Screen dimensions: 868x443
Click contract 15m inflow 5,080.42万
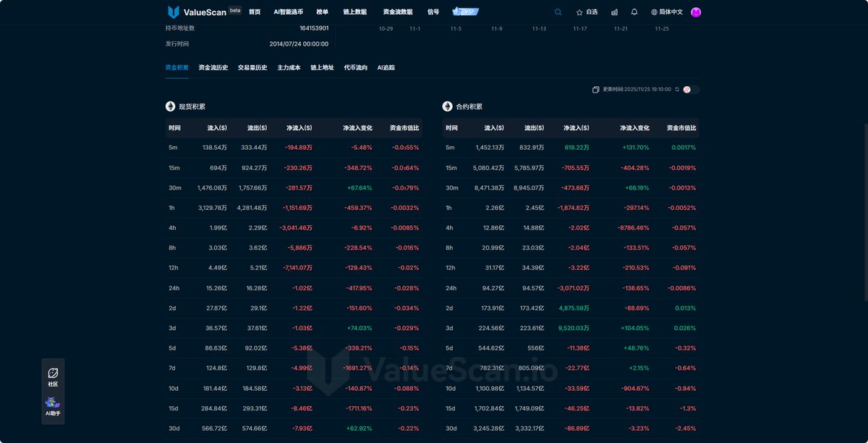pyautogui.click(x=490, y=168)
